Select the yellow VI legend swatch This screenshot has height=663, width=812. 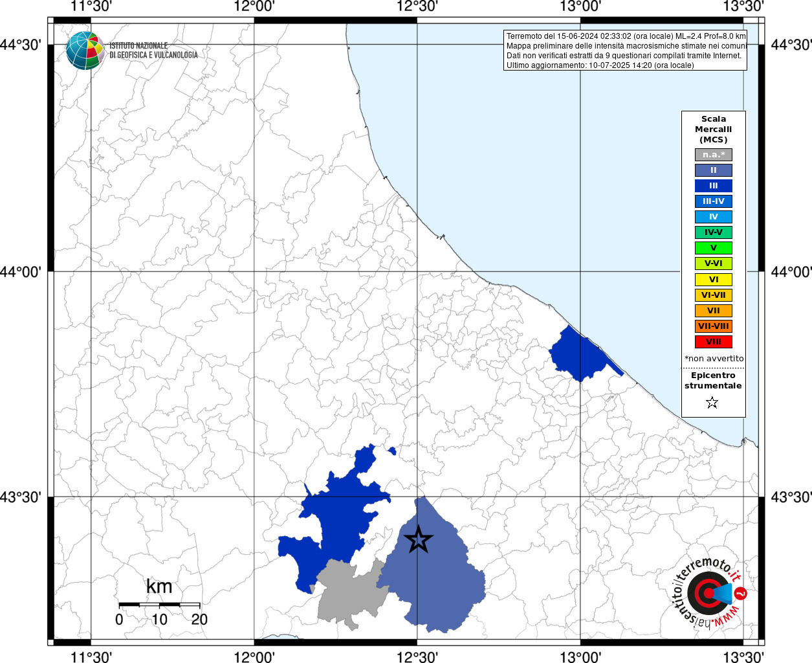[714, 280]
